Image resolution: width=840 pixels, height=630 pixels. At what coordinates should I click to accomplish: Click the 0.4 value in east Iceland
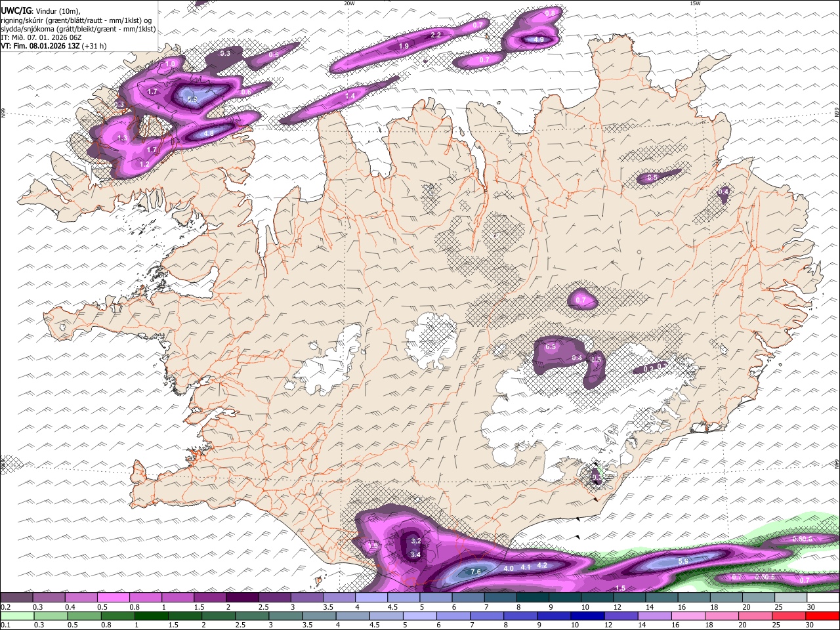(724, 192)
